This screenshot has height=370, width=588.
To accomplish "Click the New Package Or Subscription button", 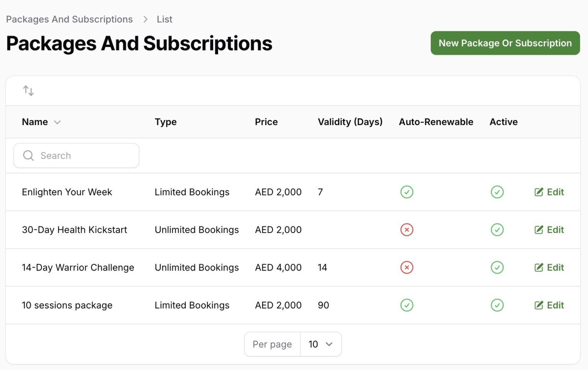I will (505, 43).
